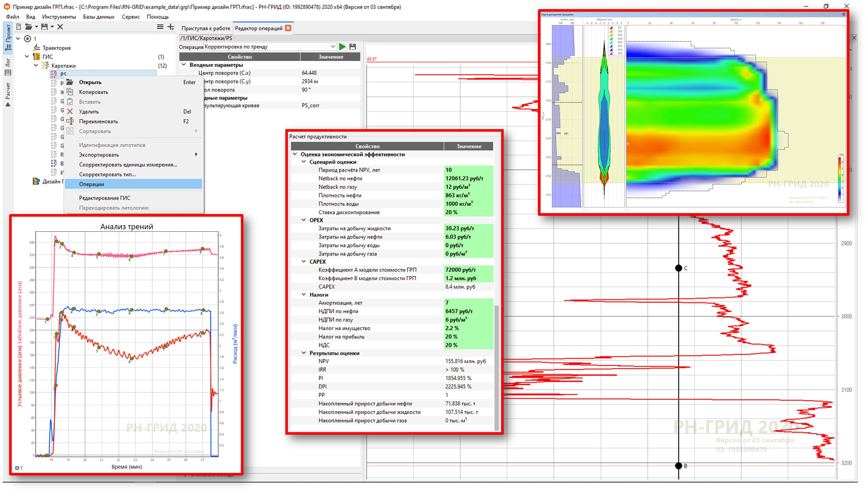
Task: Click the well icon next to 1
Action: tap(27, 39)
